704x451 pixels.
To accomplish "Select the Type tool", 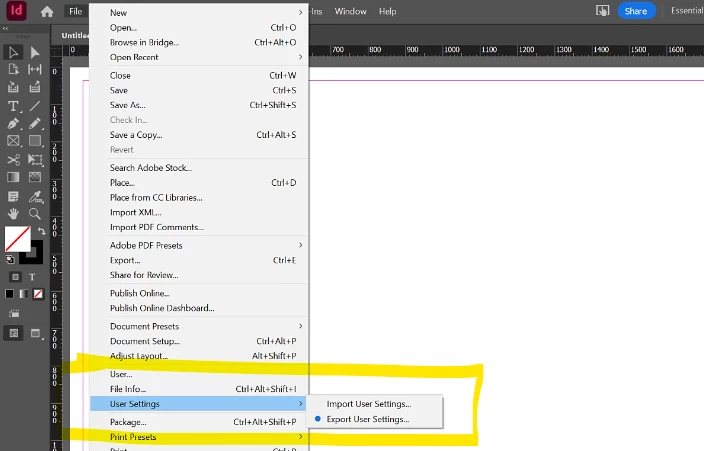I will [x=13, y=106].
